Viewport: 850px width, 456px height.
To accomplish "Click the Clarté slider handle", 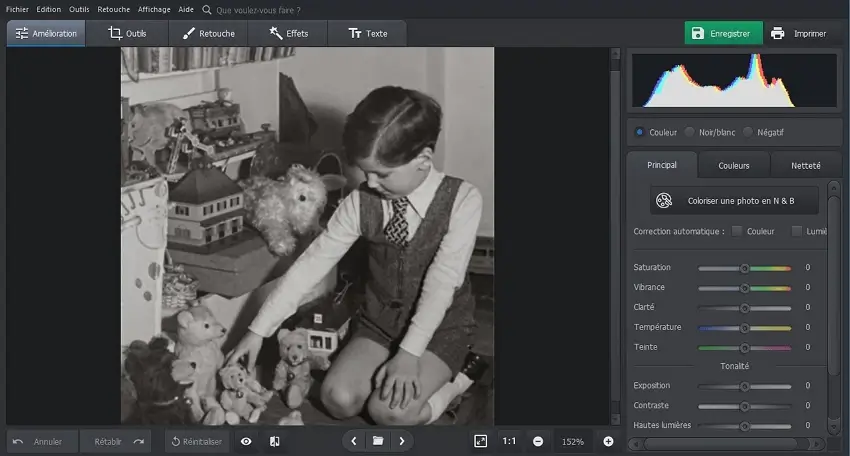I will (x=744, y=308).
